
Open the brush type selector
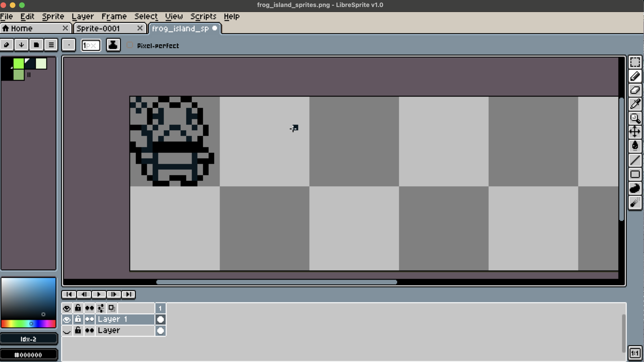click(69, 45)
